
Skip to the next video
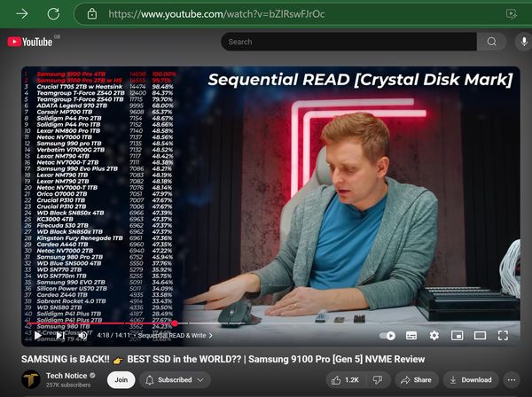[x=60, y=336]
